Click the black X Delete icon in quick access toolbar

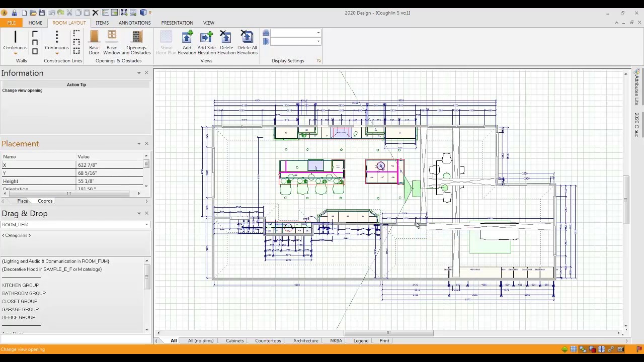(x=95, y=13)
